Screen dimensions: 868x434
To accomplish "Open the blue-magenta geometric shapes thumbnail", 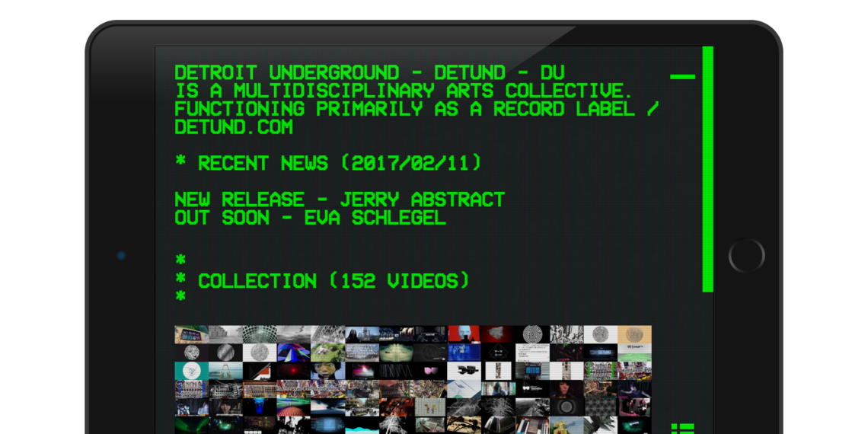I will click(x=294, y=353).
